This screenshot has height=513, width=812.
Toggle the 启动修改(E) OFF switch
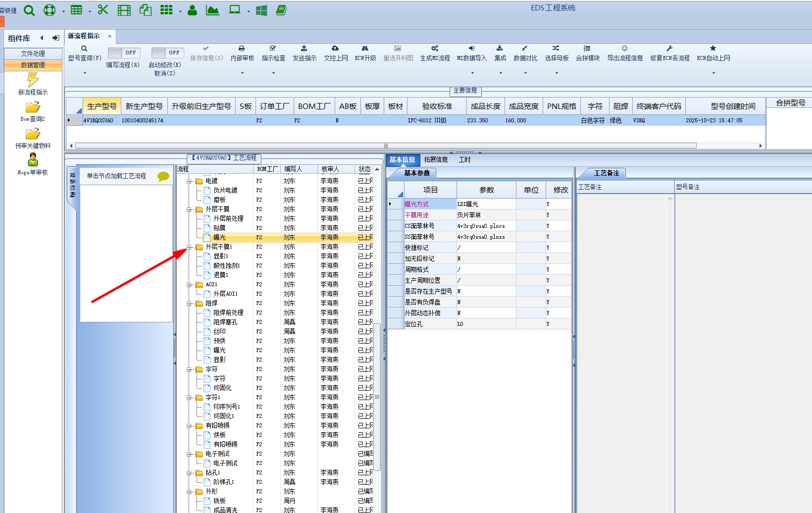[168, 52]
